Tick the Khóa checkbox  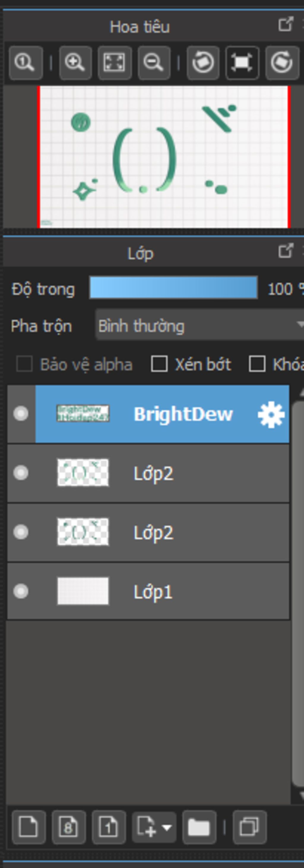click(x=257, y=364)
